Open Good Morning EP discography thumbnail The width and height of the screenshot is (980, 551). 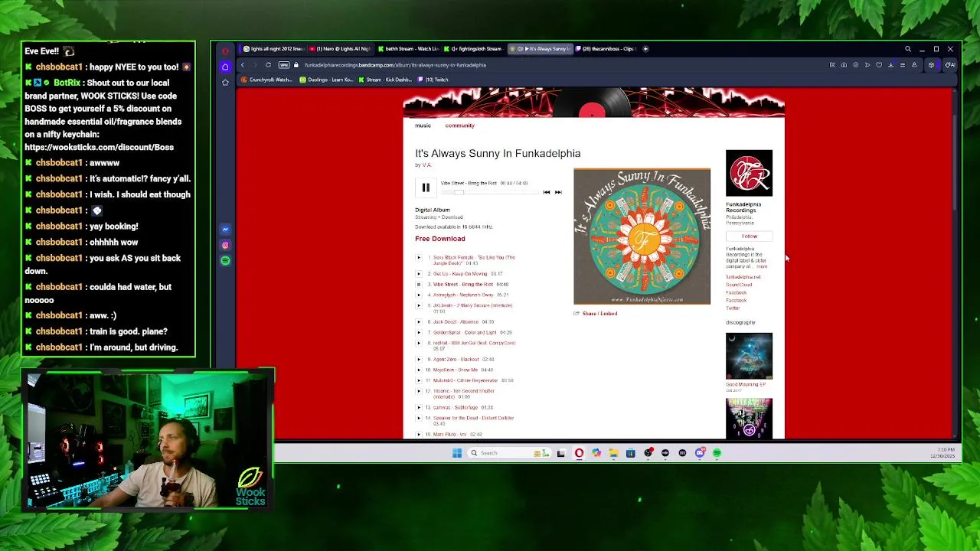coord(749,356)
